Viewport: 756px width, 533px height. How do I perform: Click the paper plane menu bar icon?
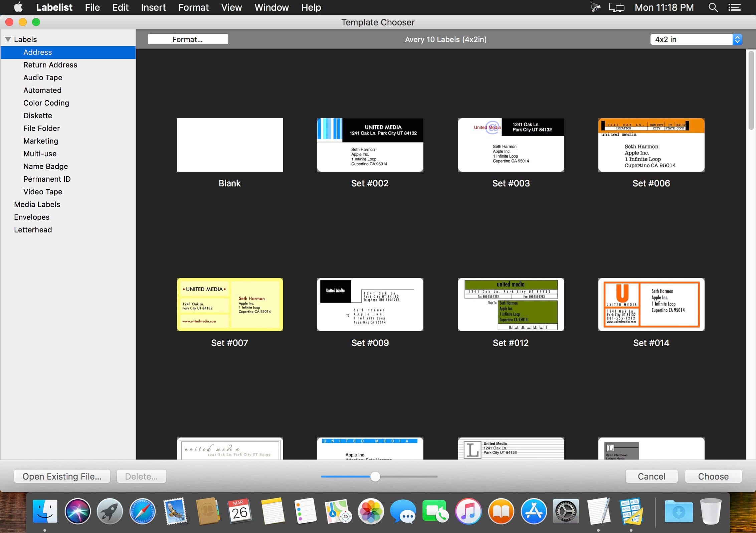595,7
